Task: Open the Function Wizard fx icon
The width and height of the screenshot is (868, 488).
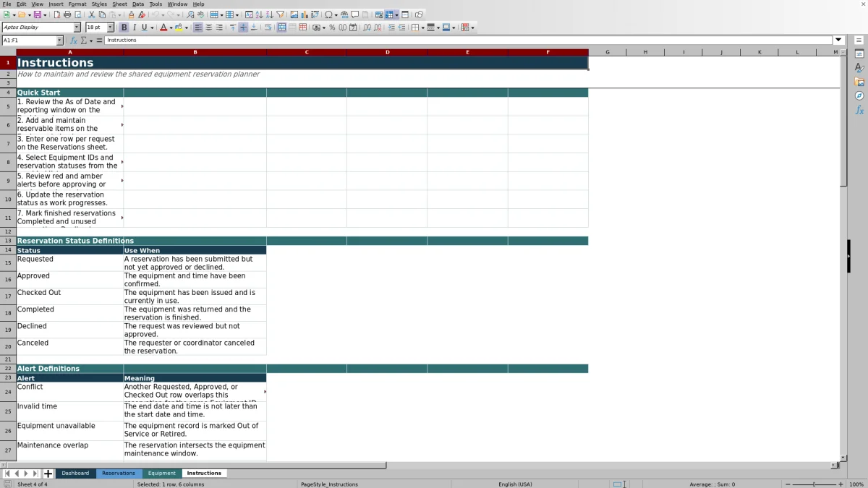Action: pyautogui.click(x=73, y=40)
